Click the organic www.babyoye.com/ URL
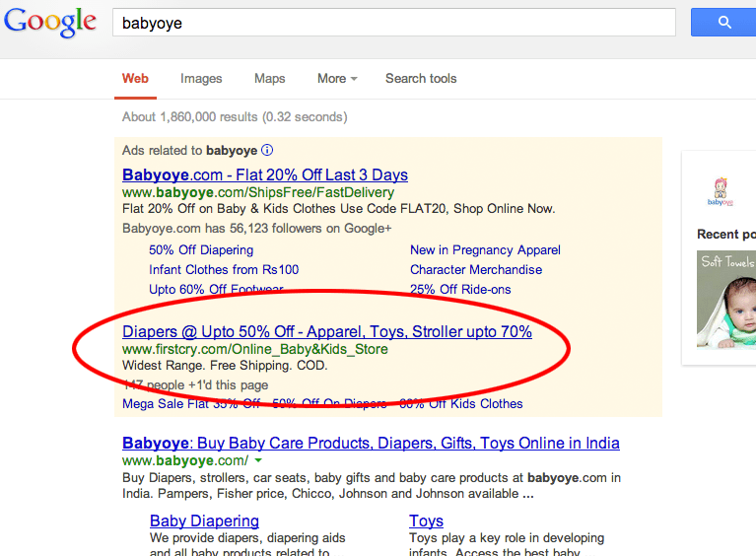The image size is (756, 556). tap(185, 460)
